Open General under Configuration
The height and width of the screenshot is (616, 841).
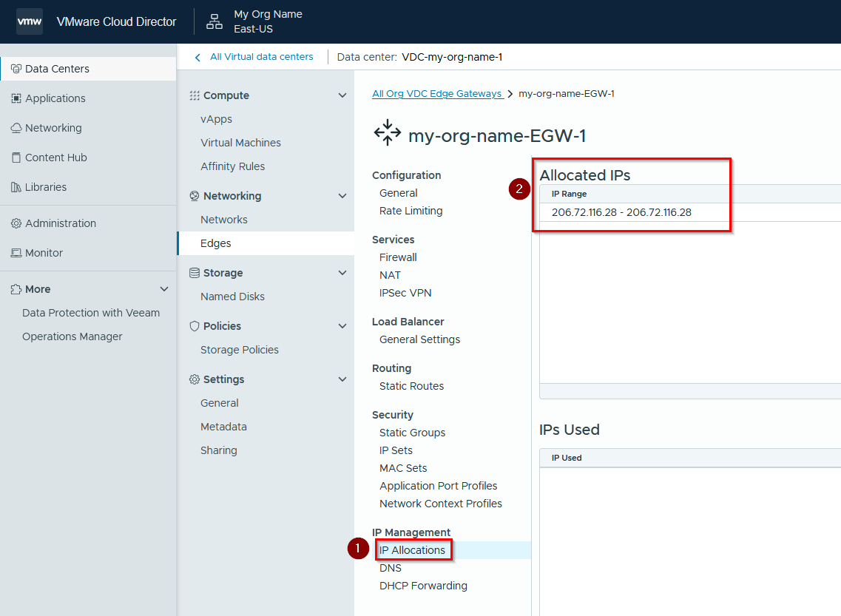[x=398, y=193]
